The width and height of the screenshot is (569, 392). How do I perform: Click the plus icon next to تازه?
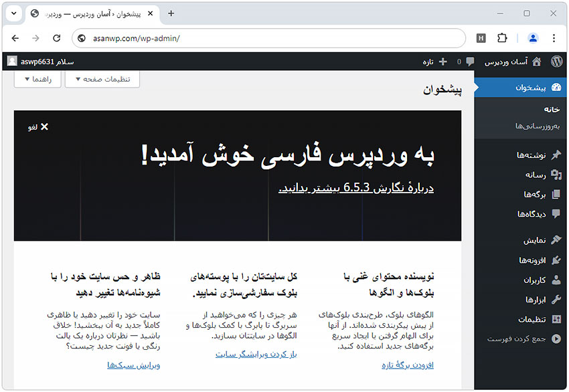442,62
